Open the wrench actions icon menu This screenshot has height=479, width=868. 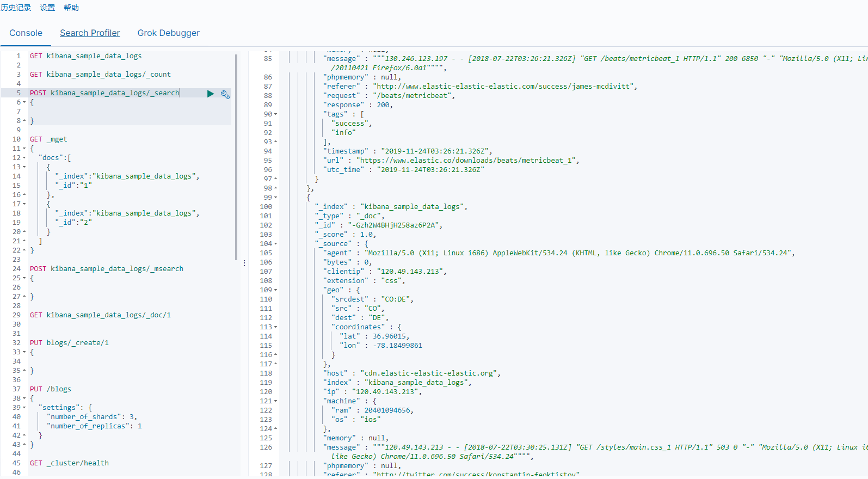225,94
